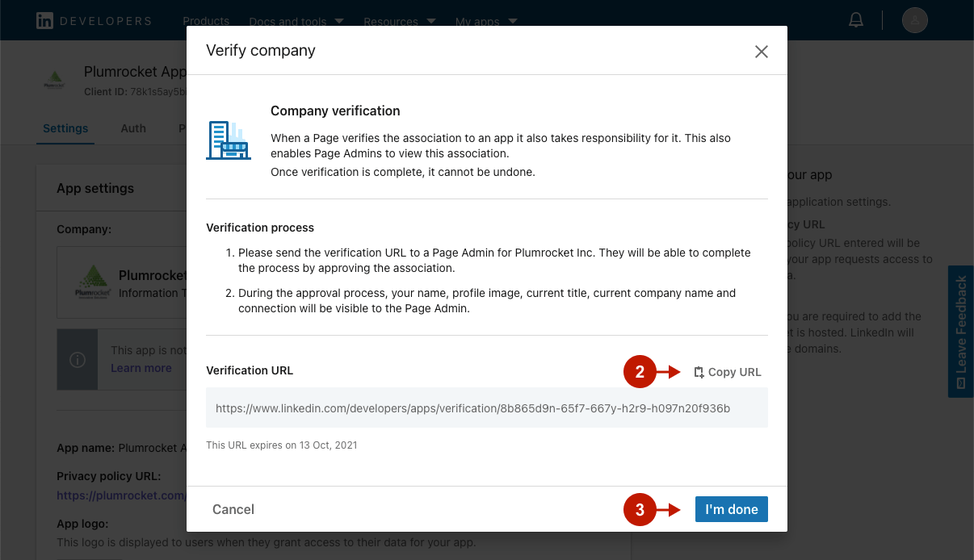Cancel the company verification dialog

(233, 509)
